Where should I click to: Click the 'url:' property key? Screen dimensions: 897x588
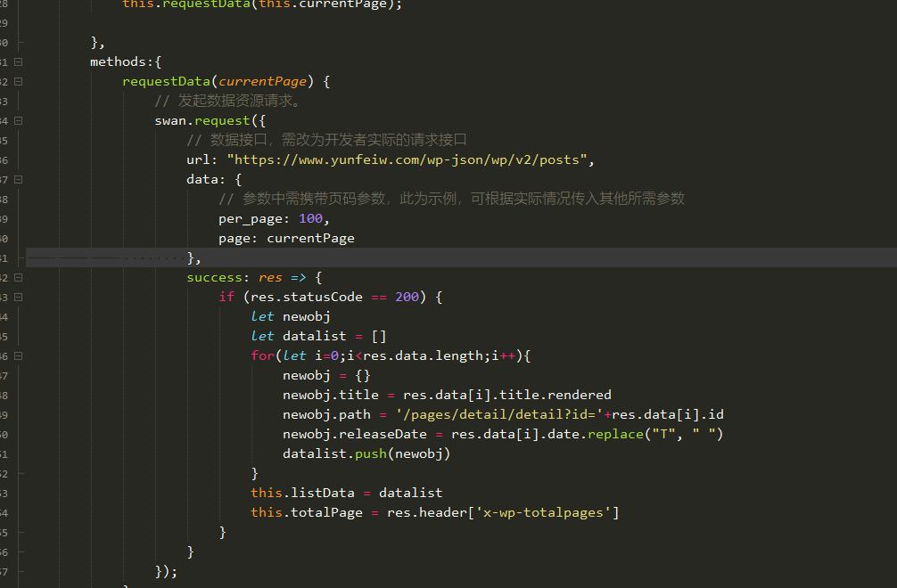[202, 160]
